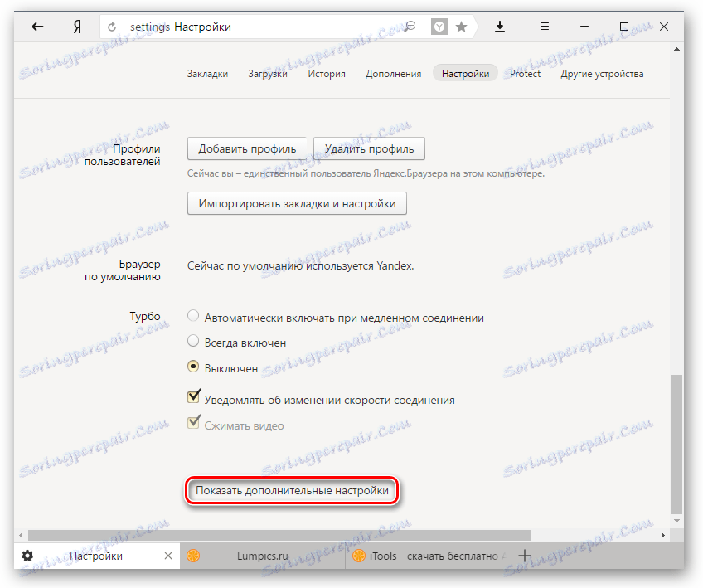The width and height of the screenshot is (703, 588).
Task: Open Yandex home via the Я logo
Action: tap(77, 27)
